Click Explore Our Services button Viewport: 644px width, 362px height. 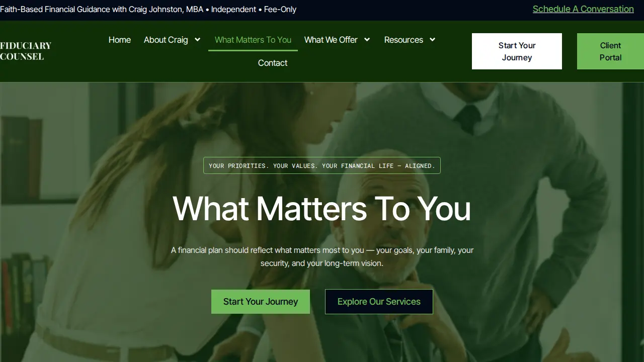379,302
